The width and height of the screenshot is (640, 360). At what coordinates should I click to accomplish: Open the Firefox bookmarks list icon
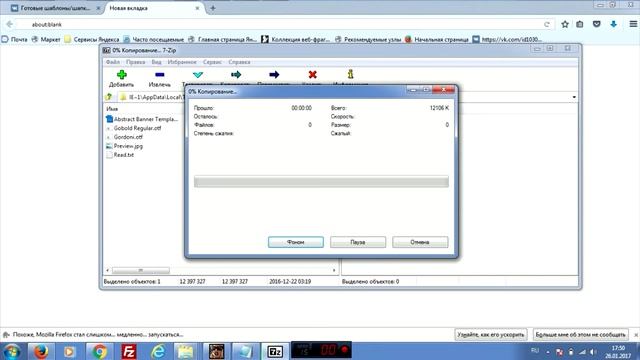click(580, 24)
